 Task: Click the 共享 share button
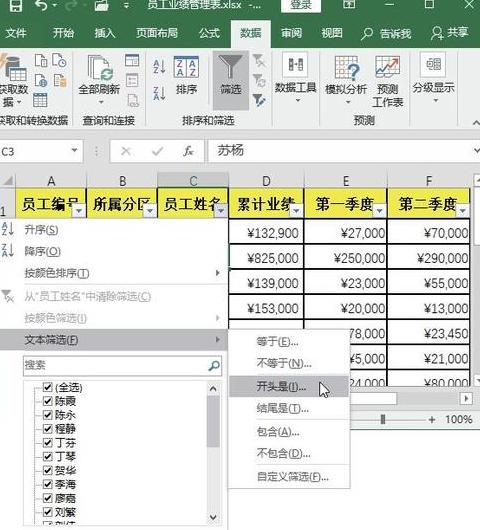pyautogui.click(x=450, y=33)
